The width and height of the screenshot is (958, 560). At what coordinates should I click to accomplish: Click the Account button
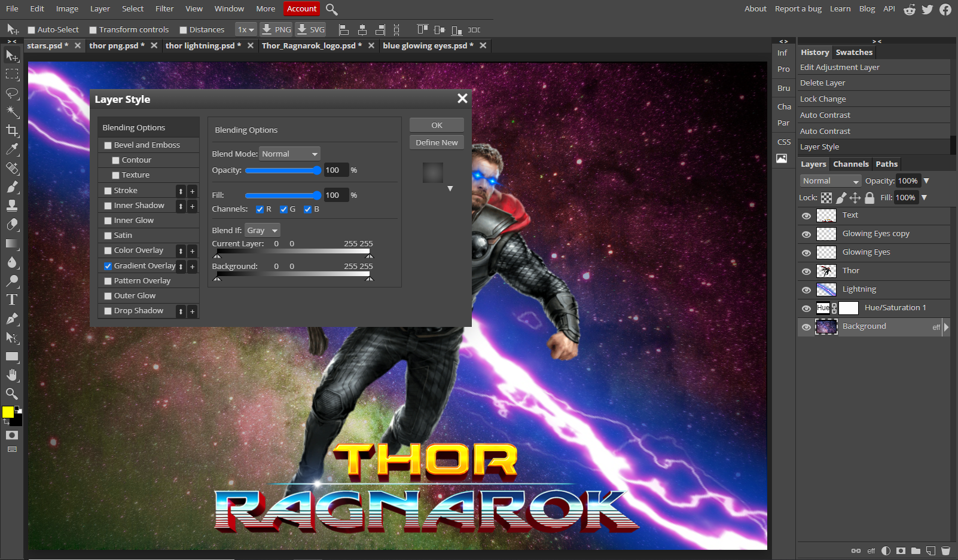(x=301, y=9)
